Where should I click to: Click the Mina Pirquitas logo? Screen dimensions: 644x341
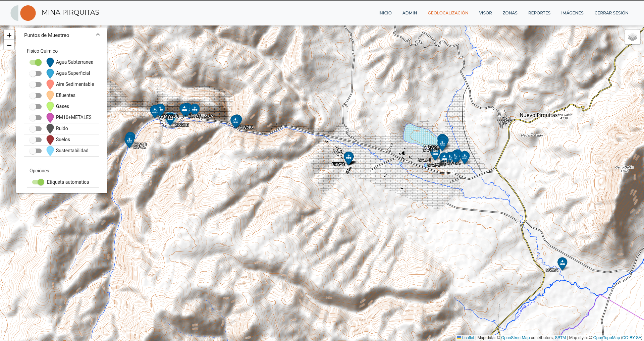click(23, 13)
